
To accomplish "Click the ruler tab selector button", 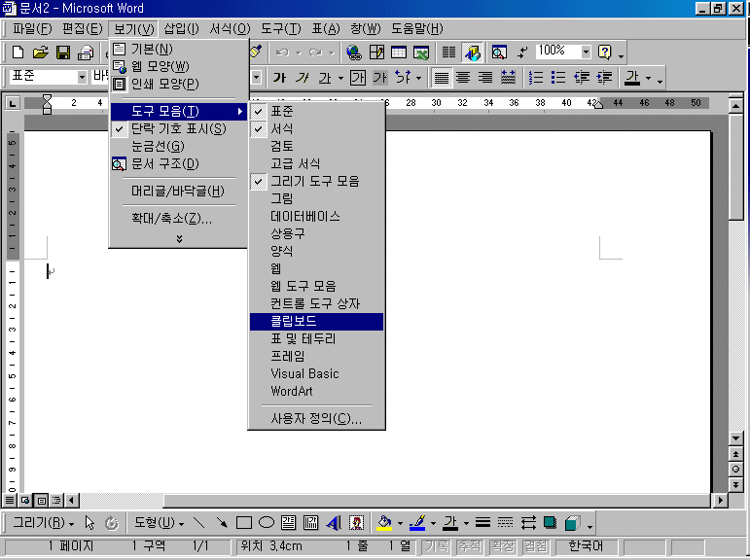I will (13, 103).
